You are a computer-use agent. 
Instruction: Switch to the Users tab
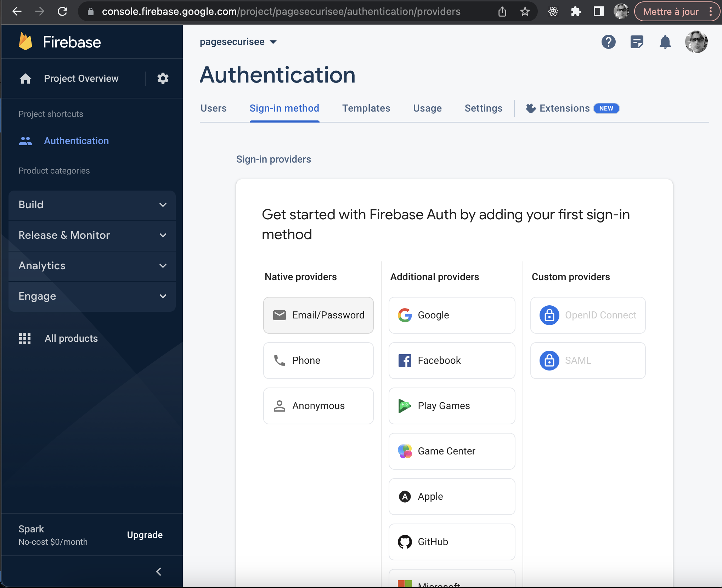tap(213, 108)
